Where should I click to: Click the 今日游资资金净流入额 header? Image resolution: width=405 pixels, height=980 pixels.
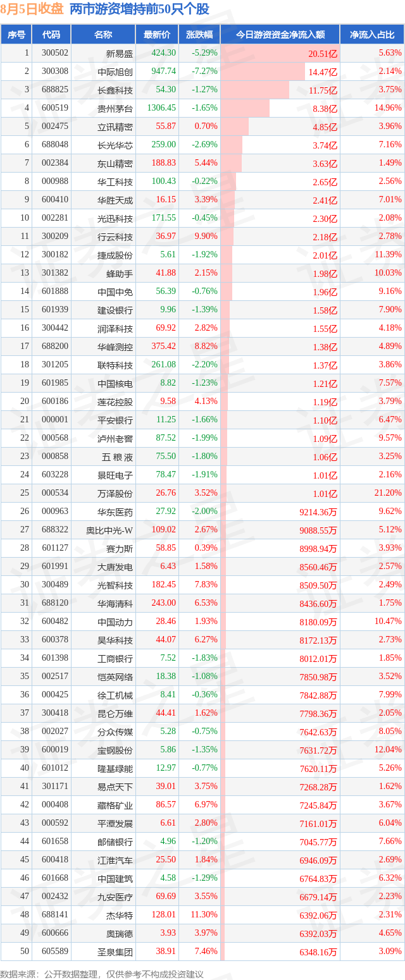(x=280, y=35)
